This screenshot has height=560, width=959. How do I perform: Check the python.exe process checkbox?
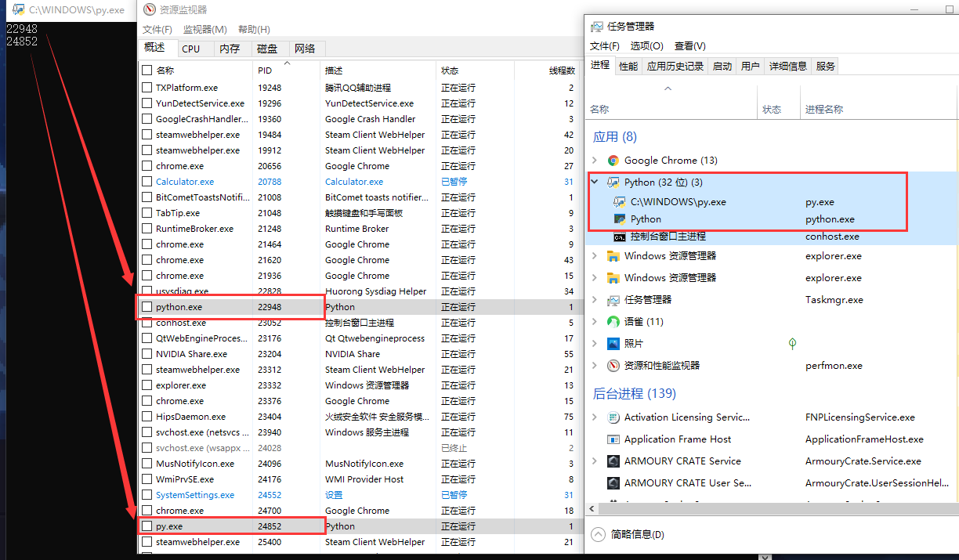[147, 307]
